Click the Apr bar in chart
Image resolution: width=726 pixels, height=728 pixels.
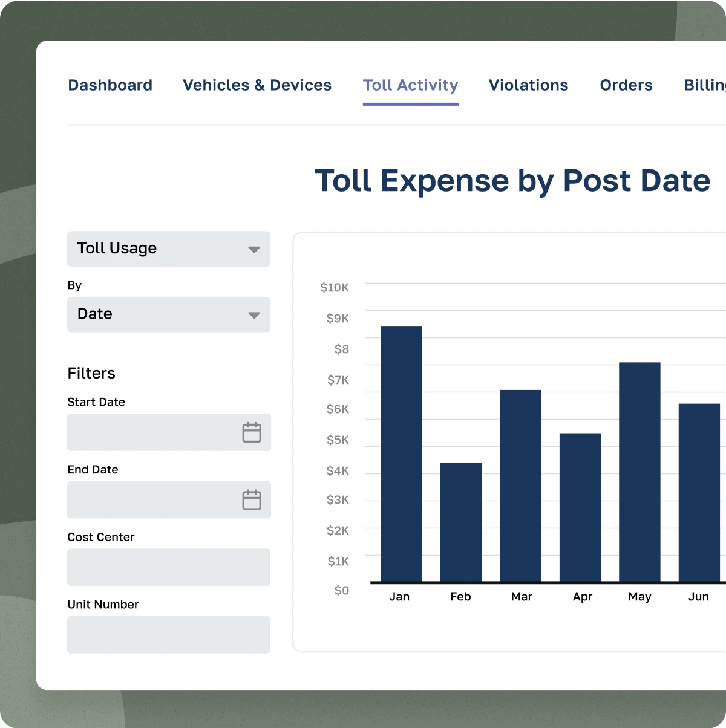click(580, 508)
